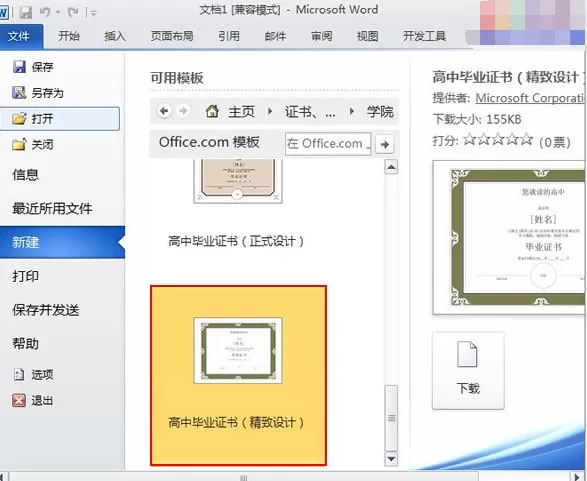
Task: Select the 高中毕业证书（精致设计）template thumbnail
Action: [x=238, y=350]
